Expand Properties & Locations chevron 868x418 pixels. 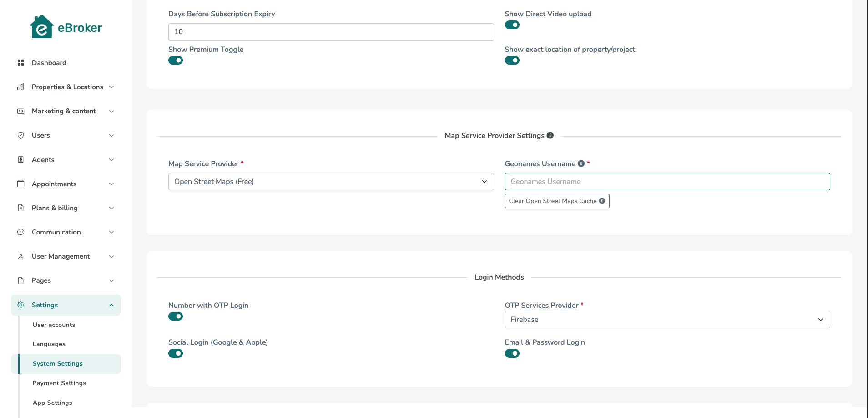coord(111,87)
